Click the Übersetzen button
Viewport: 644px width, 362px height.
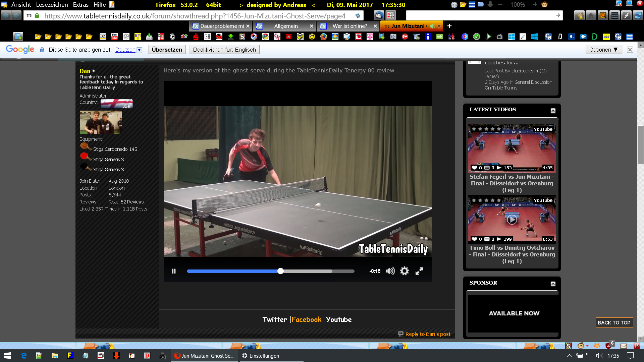pyautogui.click(x=167, y=50)
